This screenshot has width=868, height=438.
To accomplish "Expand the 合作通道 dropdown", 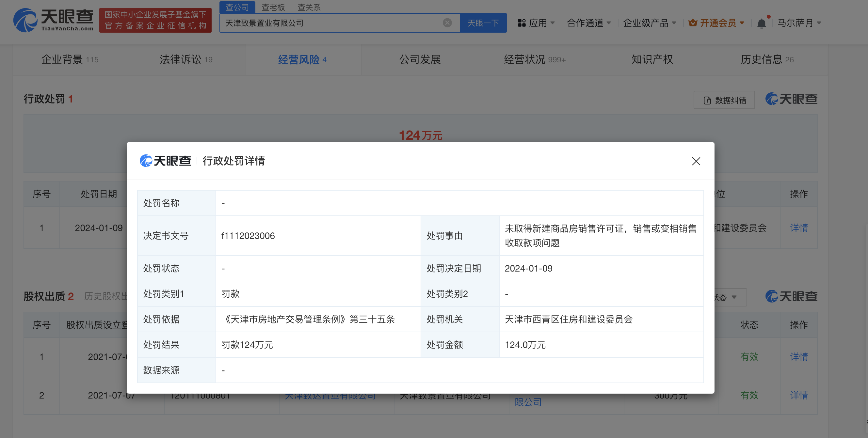I will (589, 23).
